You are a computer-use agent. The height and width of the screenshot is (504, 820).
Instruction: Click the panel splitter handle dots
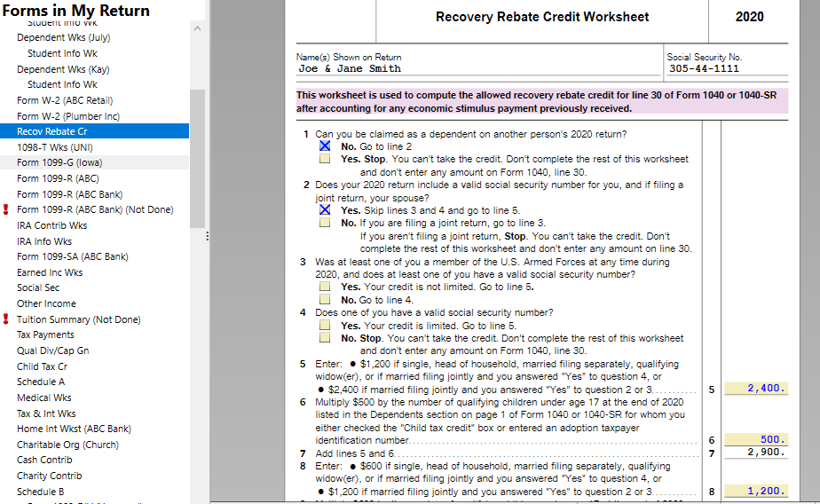207,236
